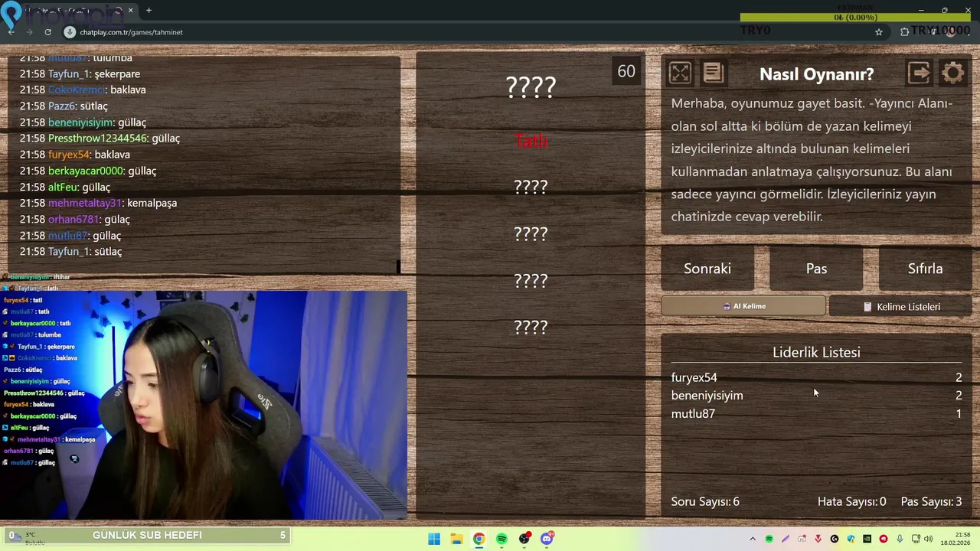Open the notes list icon beside fullscreen
The image size is (980, 551).
click(x=713, y=73)
